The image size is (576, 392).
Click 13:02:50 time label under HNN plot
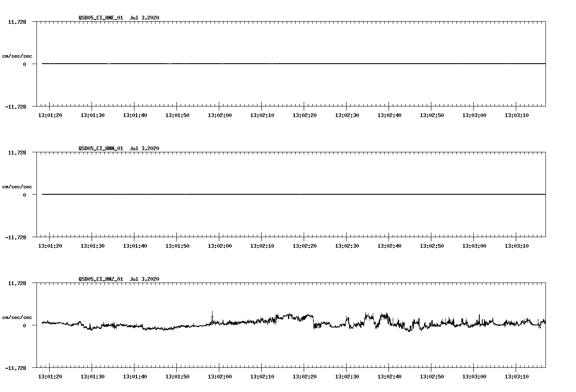[x=432, y=246]
